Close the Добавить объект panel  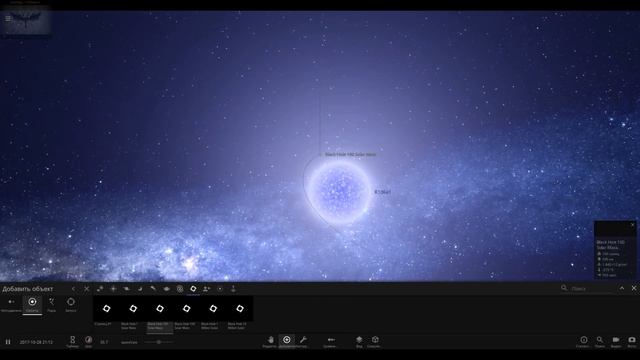coord(634,288)
